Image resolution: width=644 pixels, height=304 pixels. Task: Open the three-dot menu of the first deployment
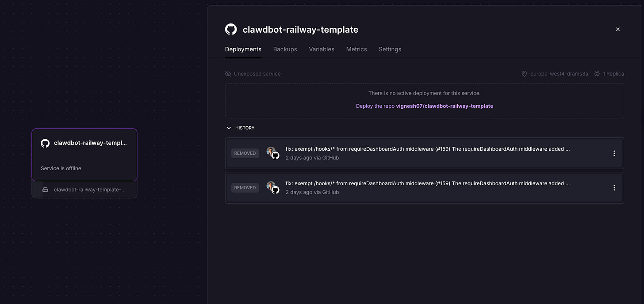point(614,153)
